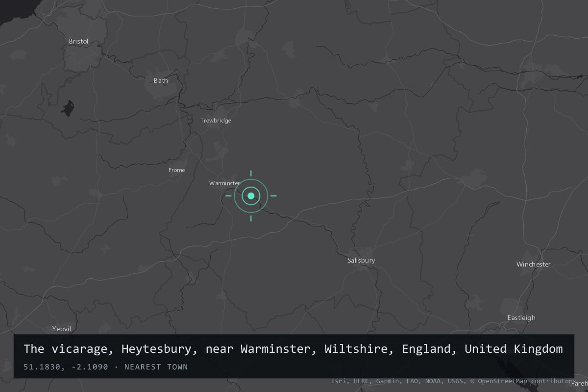Click the vicarage Heytesbury address caption
588x392 pixels.
(293, 349)
